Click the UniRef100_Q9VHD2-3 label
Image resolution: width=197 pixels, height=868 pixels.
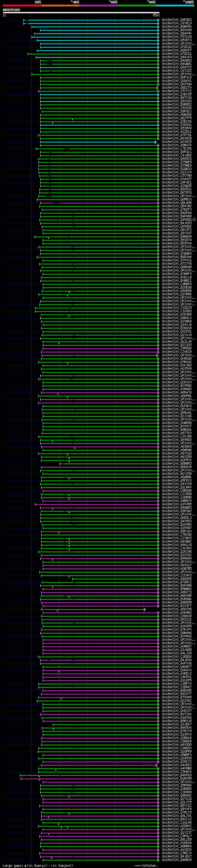(179, 220)
